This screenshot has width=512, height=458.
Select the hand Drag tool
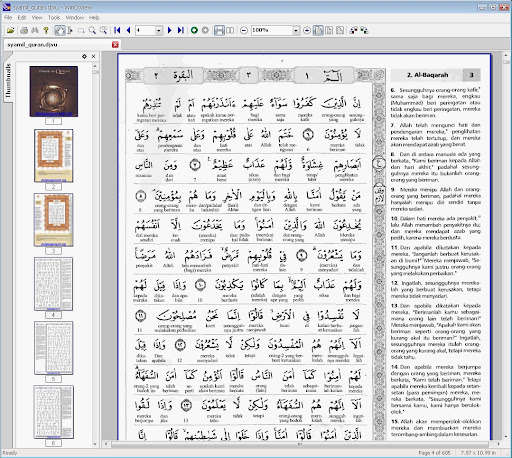pos(60,30)
